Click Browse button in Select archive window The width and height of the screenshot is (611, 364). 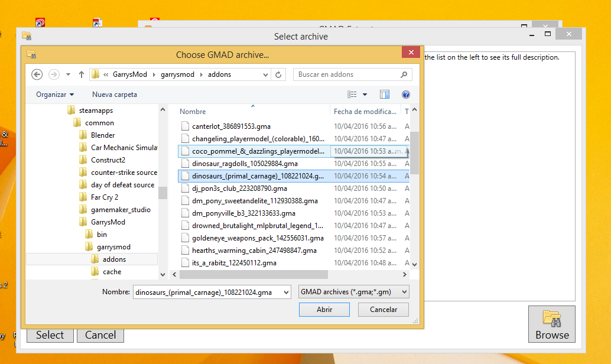click(552, 324)
